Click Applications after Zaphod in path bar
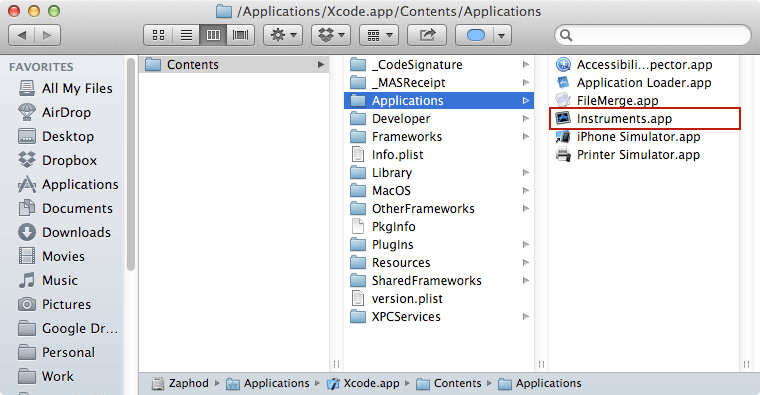760x395 pixels. [x=268, y=383]
